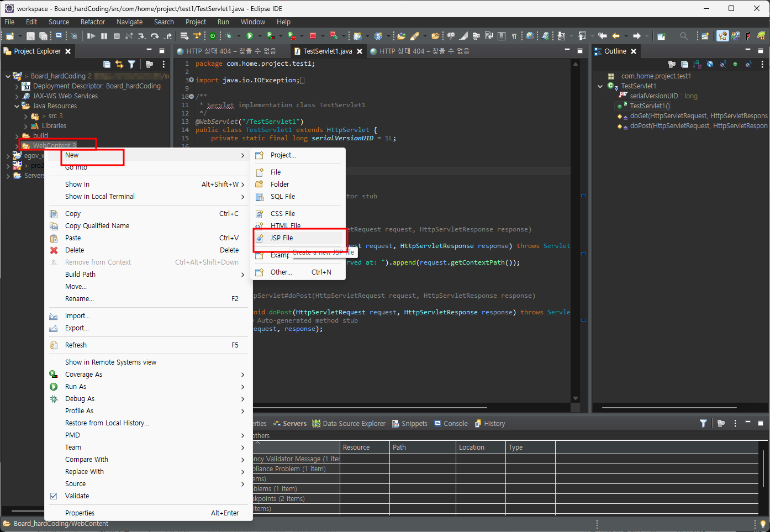Expand the Deployment Descriptor tree node
Viewport: 770px width, 532px height.
tap(17, 86)
